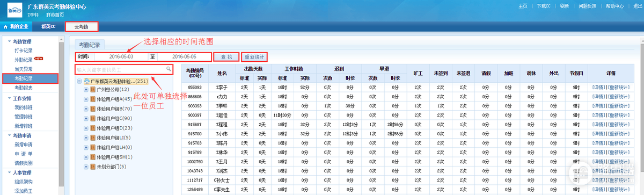Click the start date field 2016-05-03
Screen dimensions: 644x195
121,56
